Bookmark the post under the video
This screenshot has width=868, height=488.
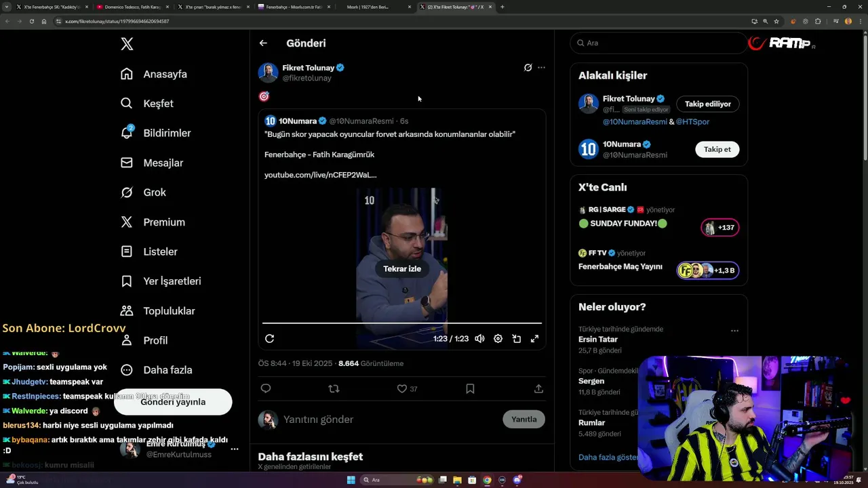pos(470,388)
